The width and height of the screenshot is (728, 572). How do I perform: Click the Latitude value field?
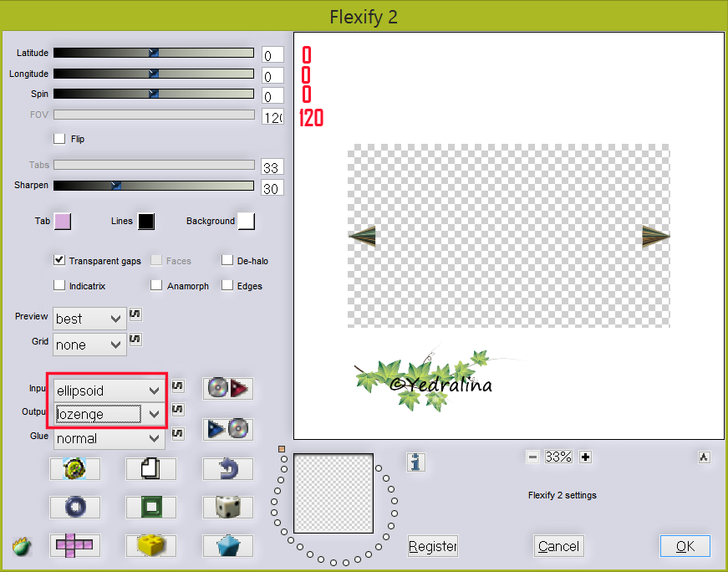[x=272, y=55]
